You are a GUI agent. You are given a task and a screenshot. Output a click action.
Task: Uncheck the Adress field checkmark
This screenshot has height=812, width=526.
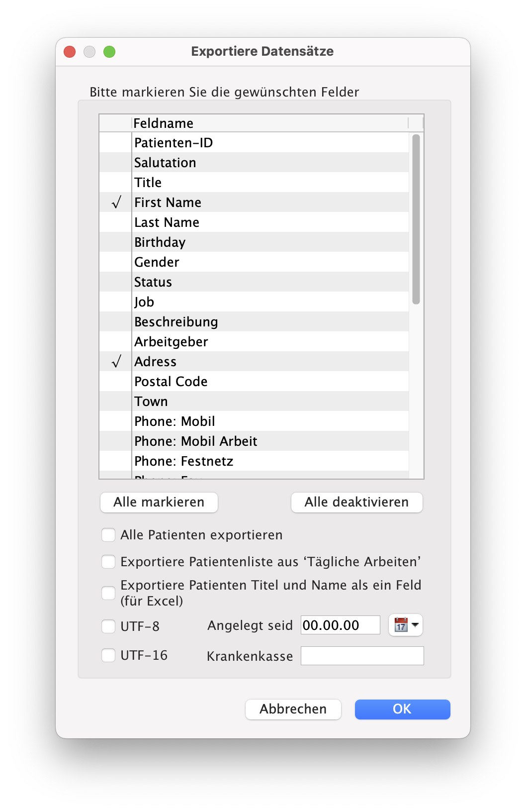click(116, 362)
